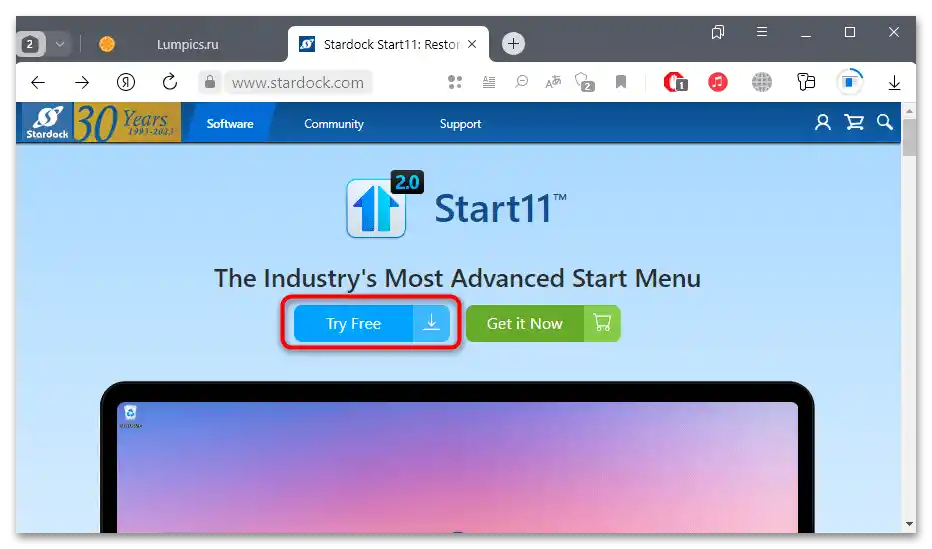This screenshot has width=932, height=549.
Task: Open Yandex home via the Я icon
Action: click(126, 82)
